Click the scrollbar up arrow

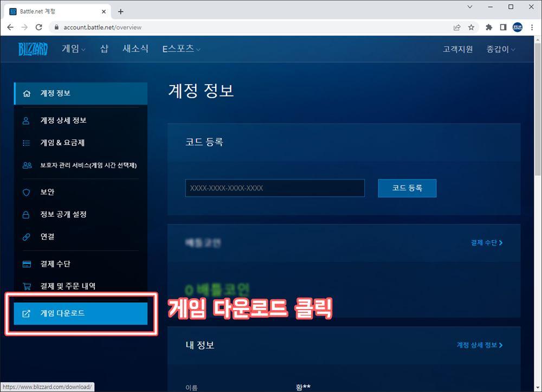538,40
